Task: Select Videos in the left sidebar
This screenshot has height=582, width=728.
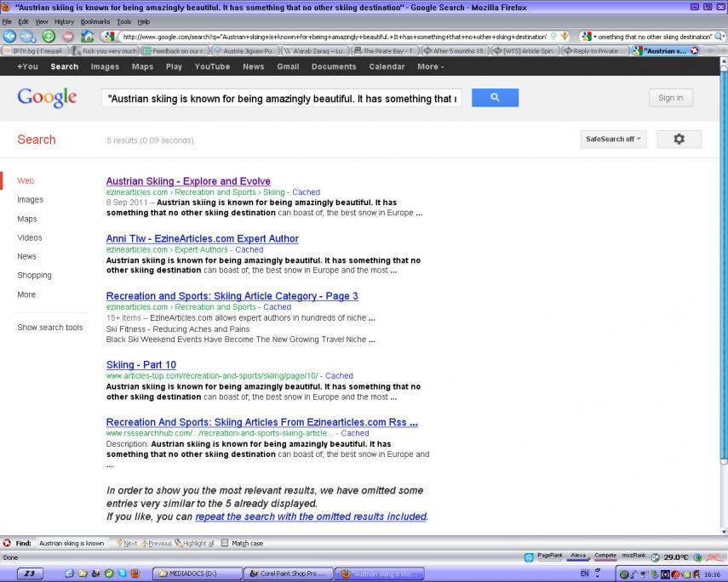Action: pos(30,237)
